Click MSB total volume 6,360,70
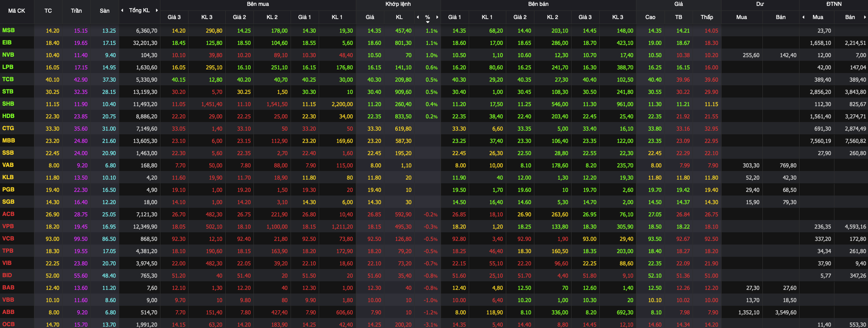The height and width of the screenshot is (328, 868). 146,31
